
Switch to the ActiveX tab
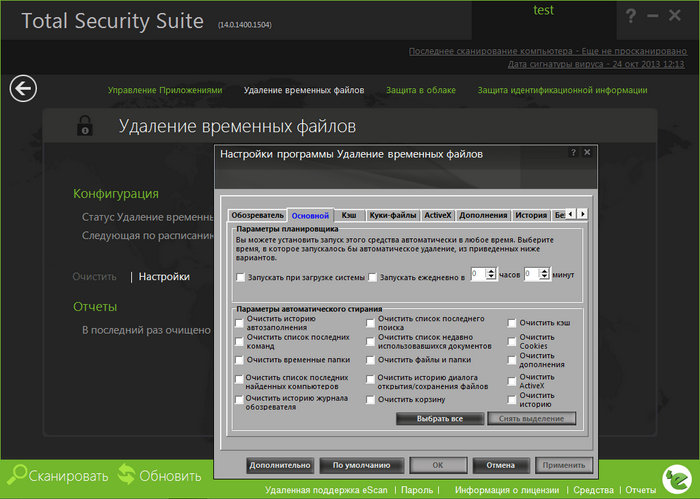pyautogui.click(x=438, y=215)
